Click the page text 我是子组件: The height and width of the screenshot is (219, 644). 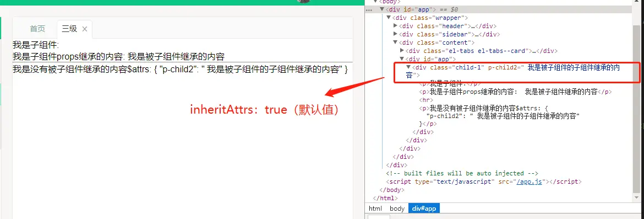click(36, 45)
